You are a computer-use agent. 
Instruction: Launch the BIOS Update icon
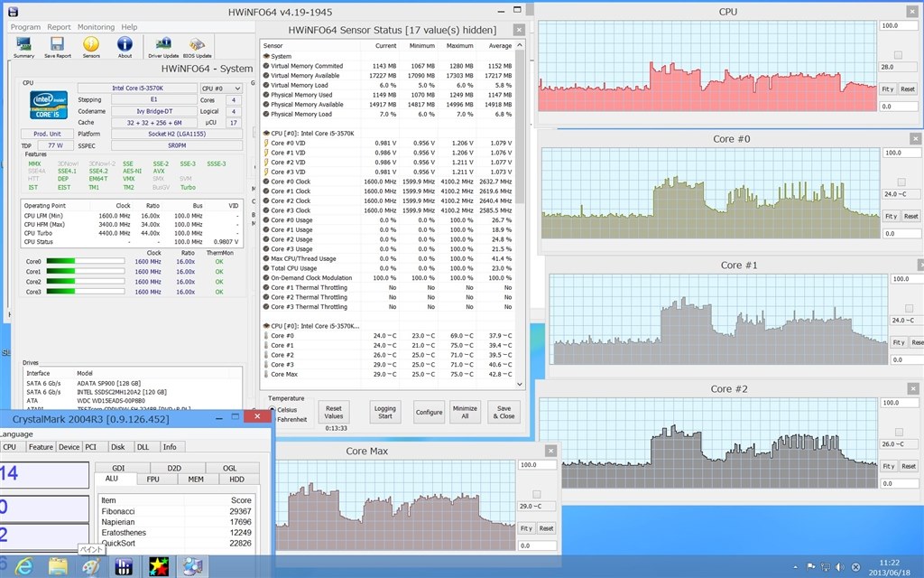tap(197, 47)
